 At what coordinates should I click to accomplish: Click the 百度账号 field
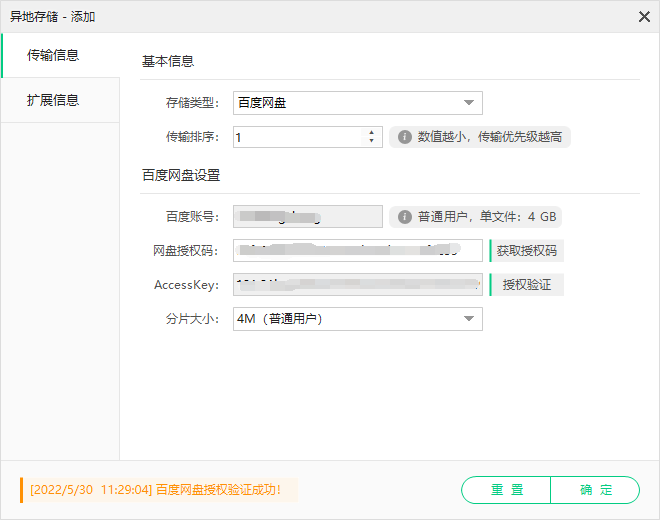pos(308,216)
